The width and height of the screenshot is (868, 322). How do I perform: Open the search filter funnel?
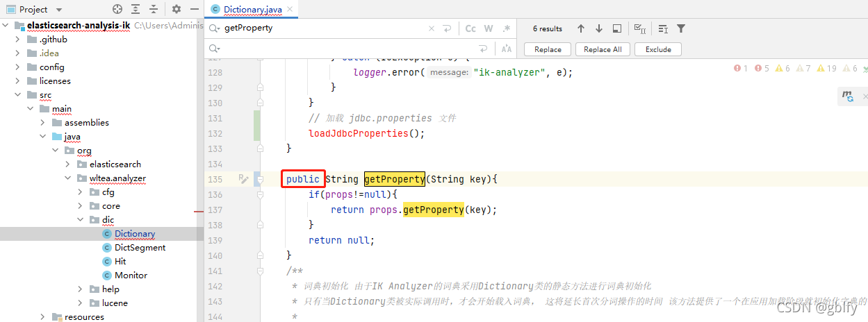681,28
